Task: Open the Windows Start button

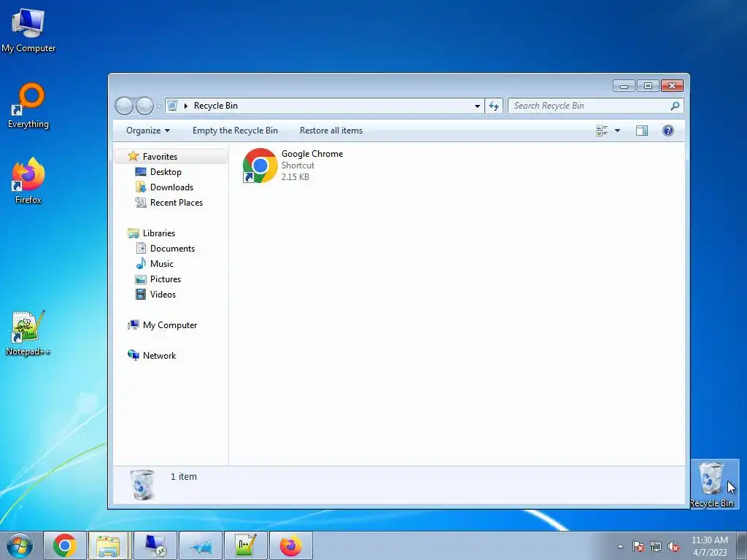Action: point(20,545)
